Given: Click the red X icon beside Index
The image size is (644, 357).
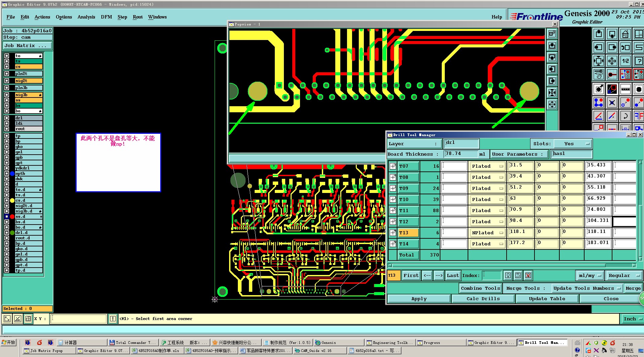Looking at the screenshot, I should pos(528,276).
